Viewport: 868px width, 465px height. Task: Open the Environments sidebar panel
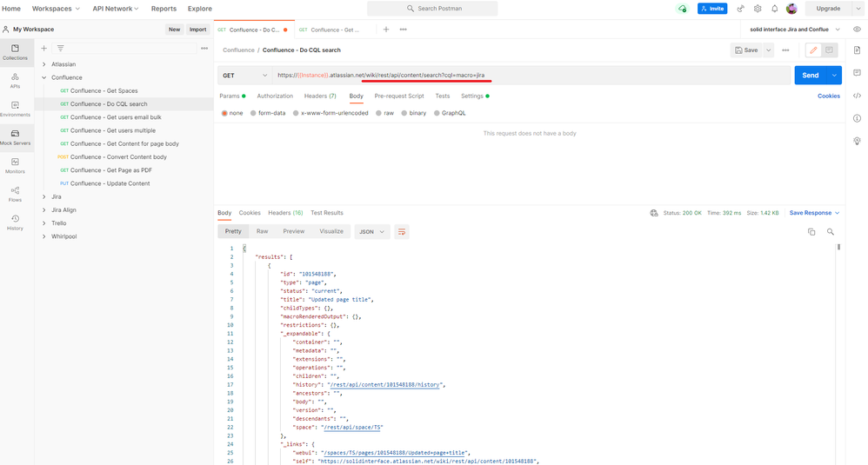coord(15,109)
